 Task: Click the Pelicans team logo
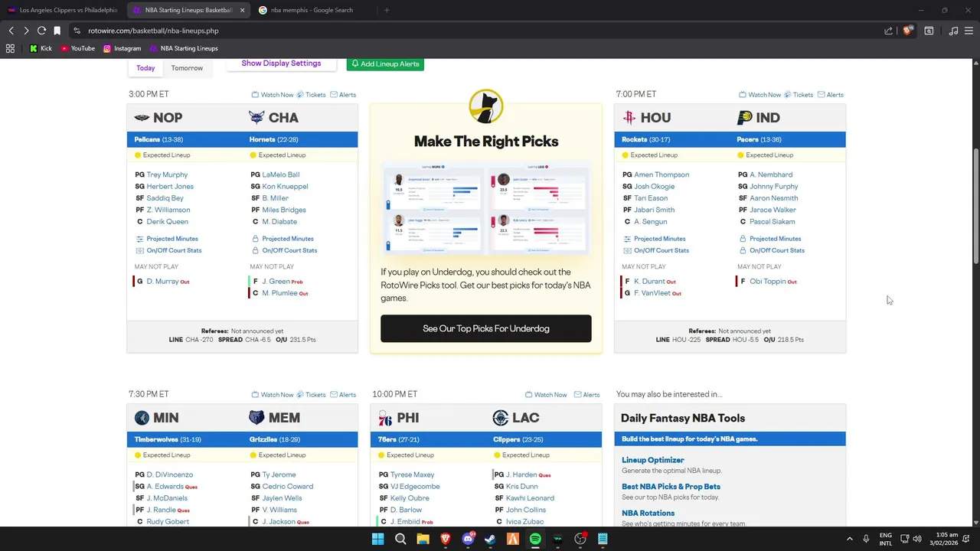(x=142, y=117)
